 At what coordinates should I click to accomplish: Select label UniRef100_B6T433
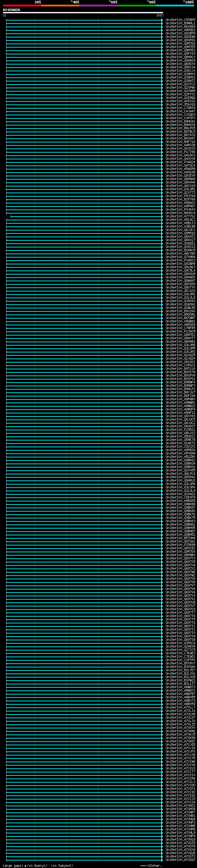pyautogui.click(x=180, y=135)
